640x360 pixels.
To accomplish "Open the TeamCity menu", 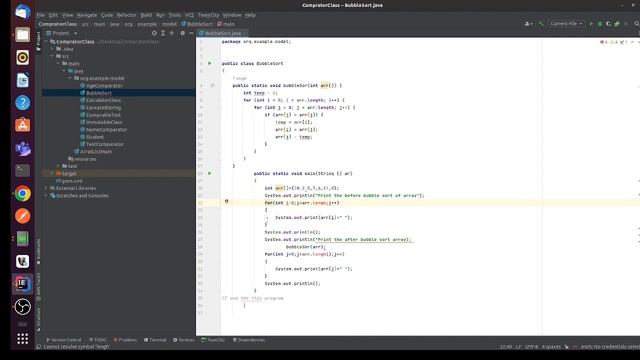I will coord(209,15).
